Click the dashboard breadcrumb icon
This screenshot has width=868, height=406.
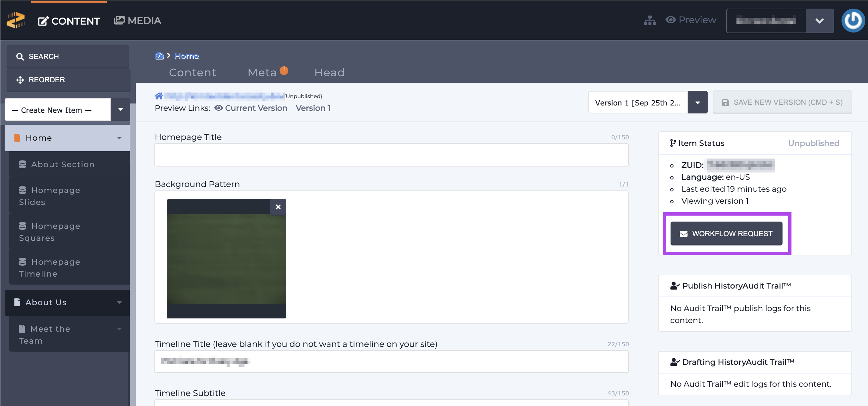coord(159,56)
